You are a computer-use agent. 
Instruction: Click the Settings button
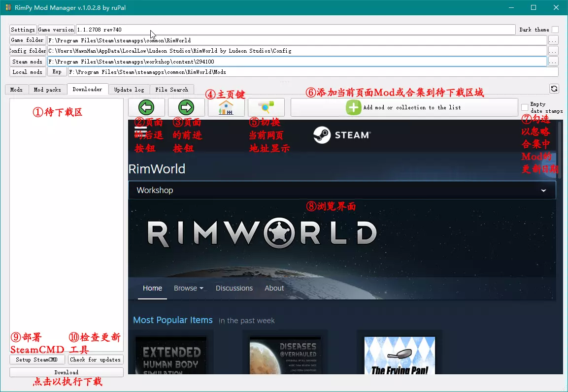coord(23,30)
